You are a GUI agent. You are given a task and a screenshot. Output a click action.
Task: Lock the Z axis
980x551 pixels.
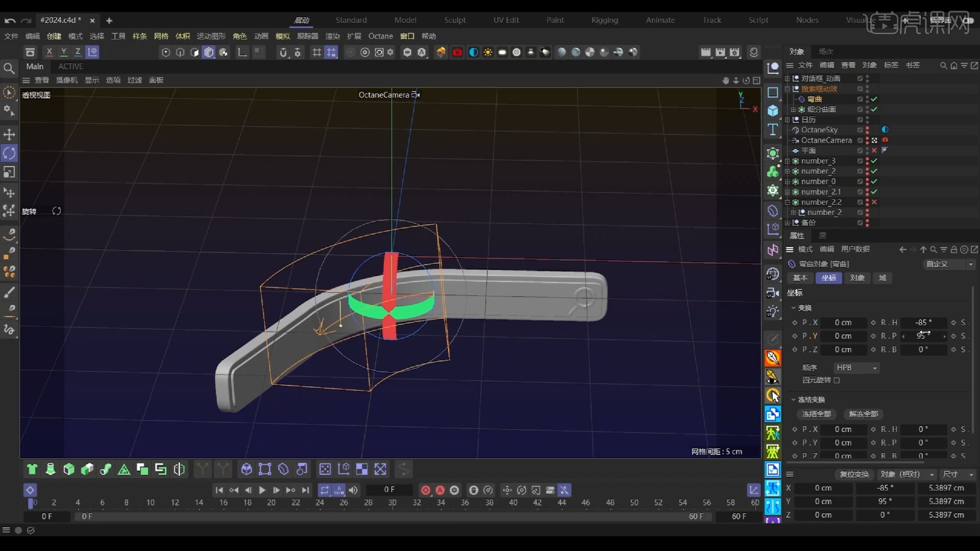78,52
